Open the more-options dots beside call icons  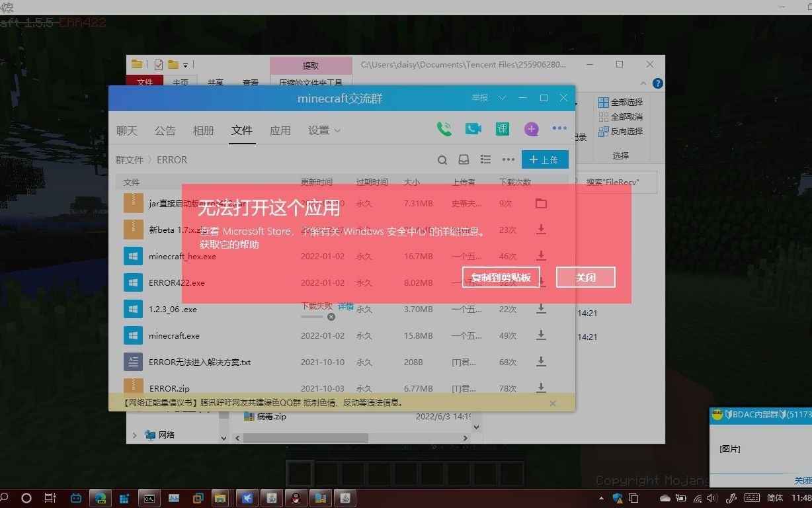click(x=559, y=129)
